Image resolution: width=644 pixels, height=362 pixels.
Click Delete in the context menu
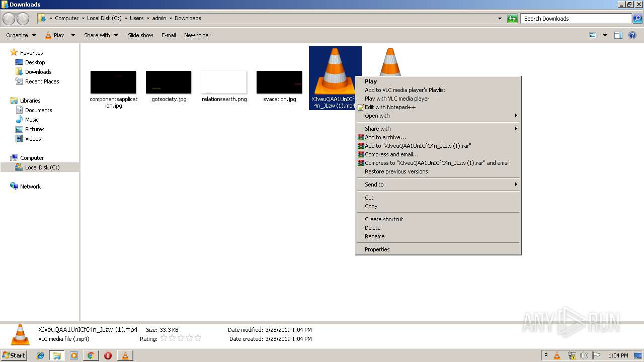pos(373,228)
